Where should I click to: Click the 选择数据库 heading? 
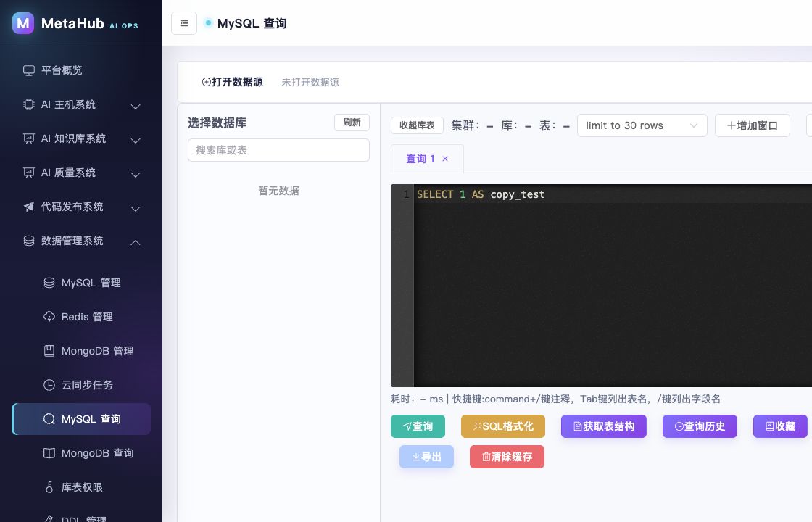coord(217,123)
